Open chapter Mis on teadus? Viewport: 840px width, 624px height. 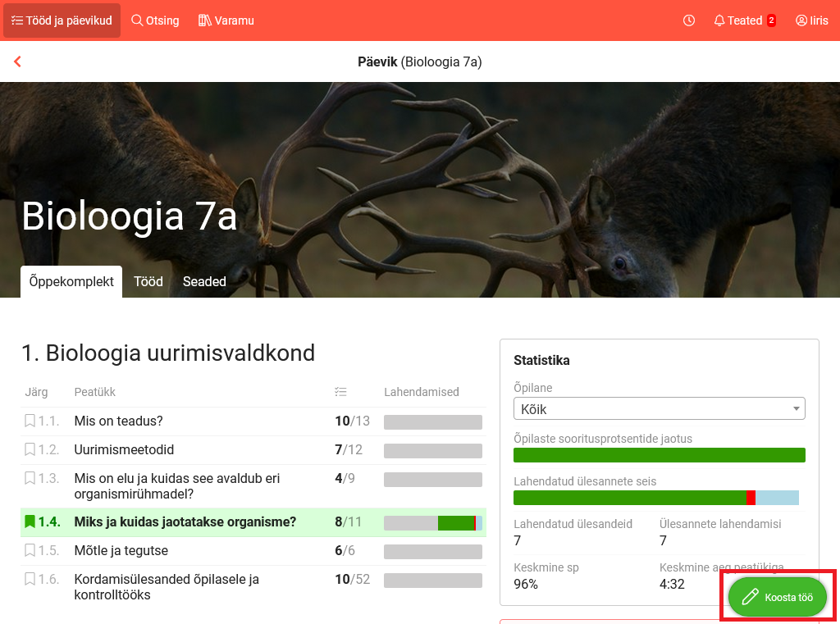pos(119,421)
